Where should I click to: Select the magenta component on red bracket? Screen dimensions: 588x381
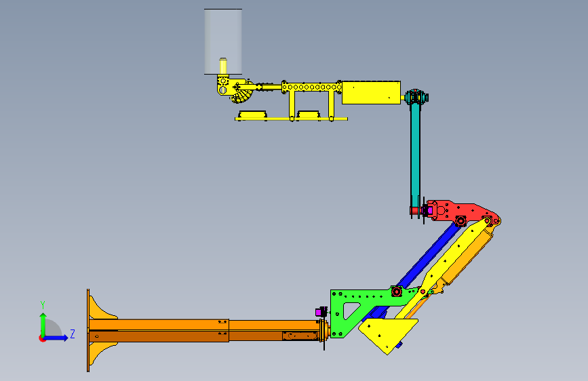(427, 211)
